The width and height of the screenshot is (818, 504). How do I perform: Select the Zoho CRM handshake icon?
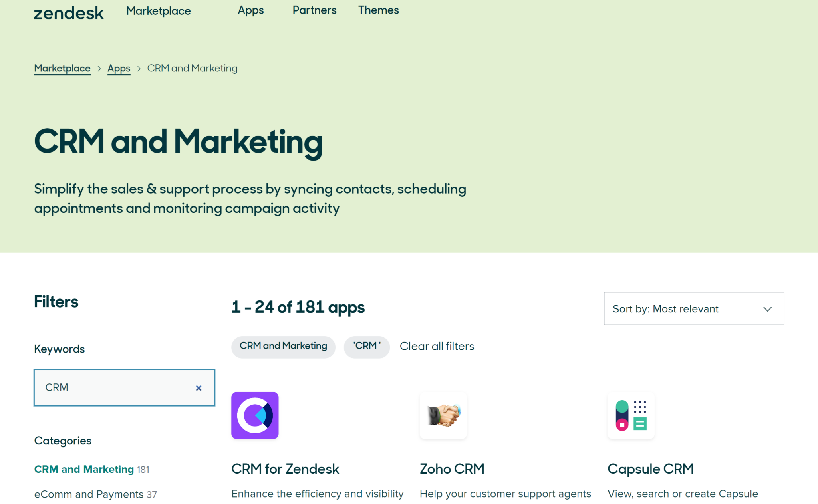pyautogui.click(x=443, y=415)
